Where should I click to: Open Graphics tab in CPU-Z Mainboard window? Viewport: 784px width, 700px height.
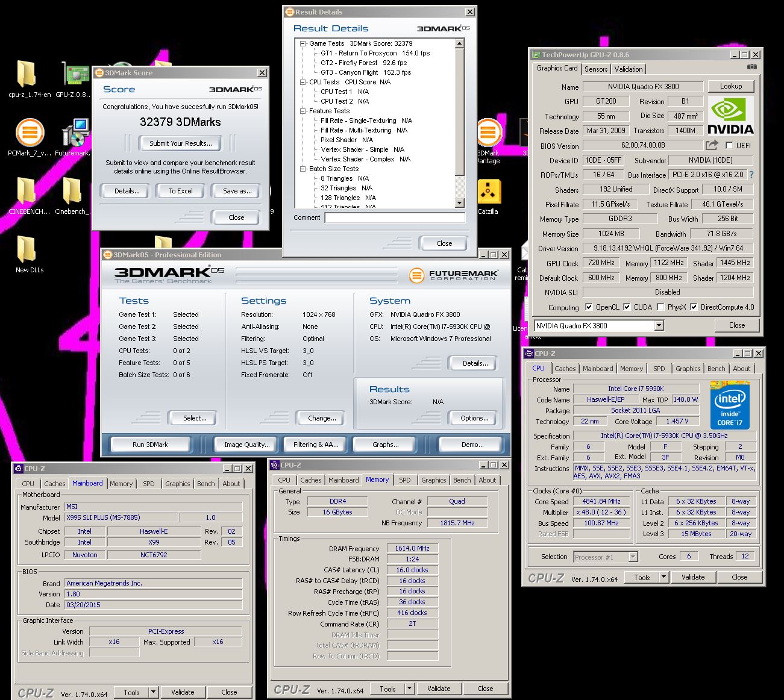(177, 484)
